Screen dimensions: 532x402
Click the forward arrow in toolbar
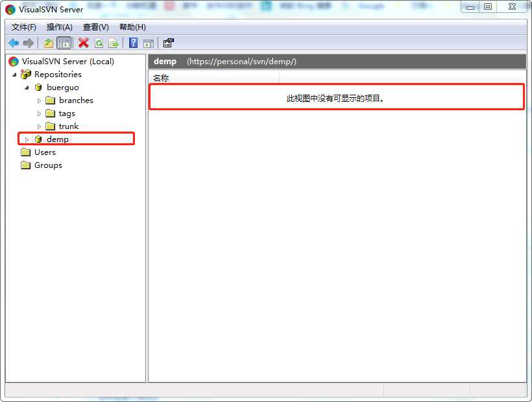pos(28,43)
